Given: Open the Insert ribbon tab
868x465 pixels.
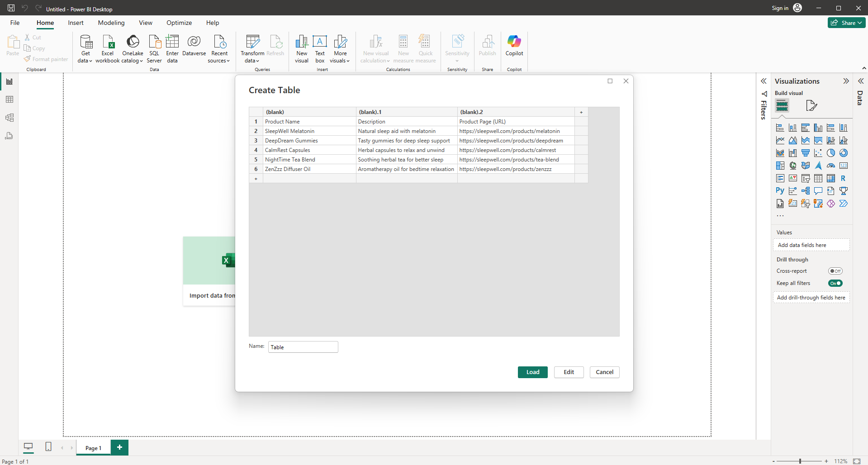Looking at the screenshot, I should [x=76, y=23].
